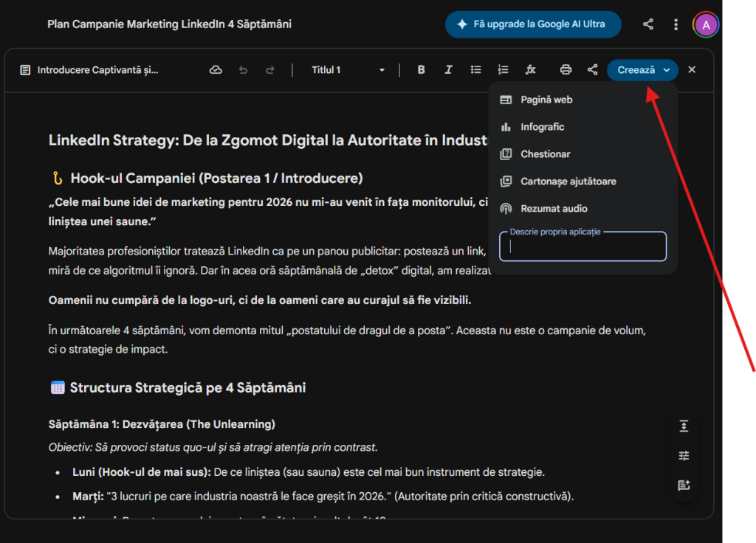Click the bullet starting Luni (Hook-ul de mai sus)

click(309, 472)
